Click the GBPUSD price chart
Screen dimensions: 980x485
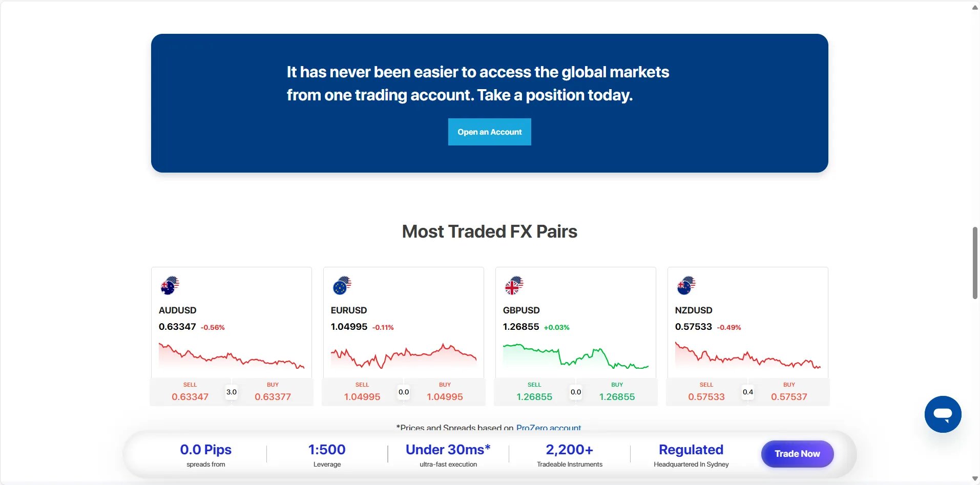coord(576,357)
